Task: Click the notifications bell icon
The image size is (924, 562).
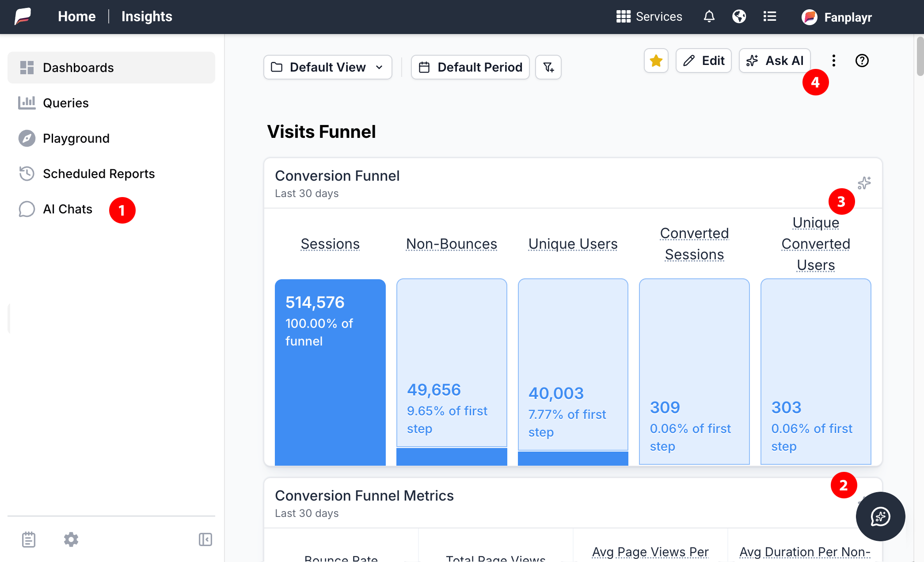Action: click(x=709, y=17)
